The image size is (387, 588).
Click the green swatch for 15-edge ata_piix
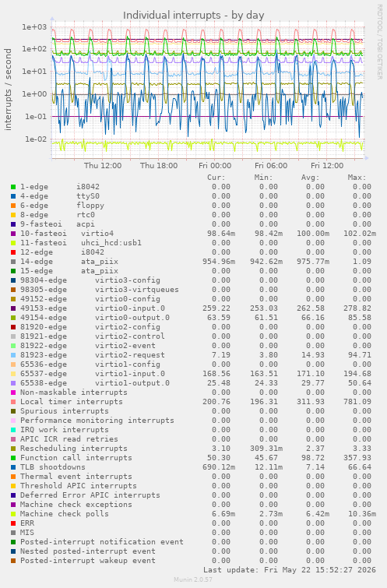coord(13,271)
